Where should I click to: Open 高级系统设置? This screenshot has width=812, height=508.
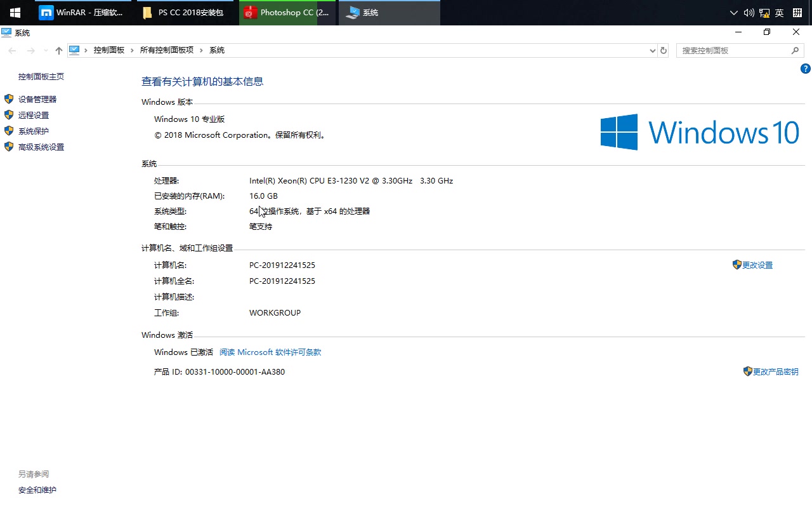pos(41,147)
